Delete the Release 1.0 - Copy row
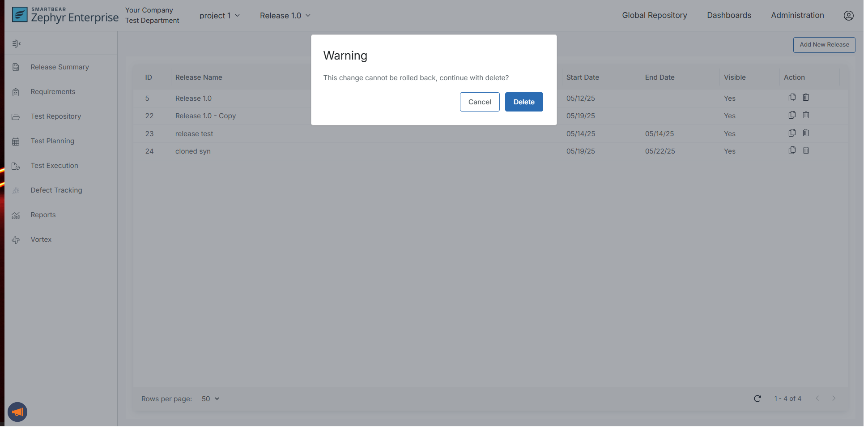This screenshot has height=429, width=868. [x=806, y=115]
